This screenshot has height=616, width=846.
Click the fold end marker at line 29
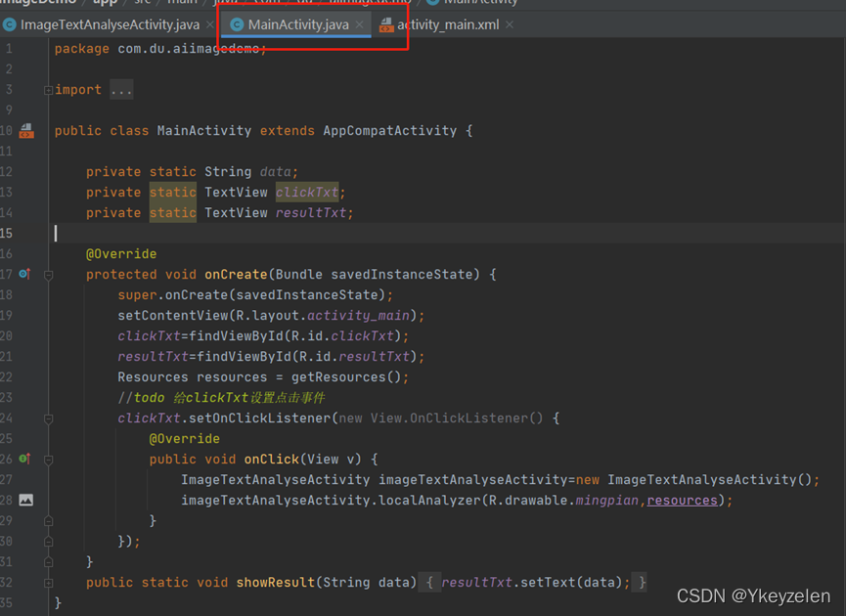pyautogui.click(x=48, y=521)
